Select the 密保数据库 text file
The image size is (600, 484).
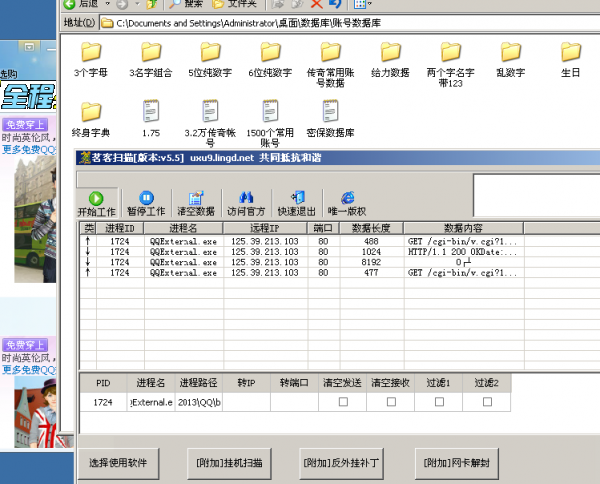[330, 119]
